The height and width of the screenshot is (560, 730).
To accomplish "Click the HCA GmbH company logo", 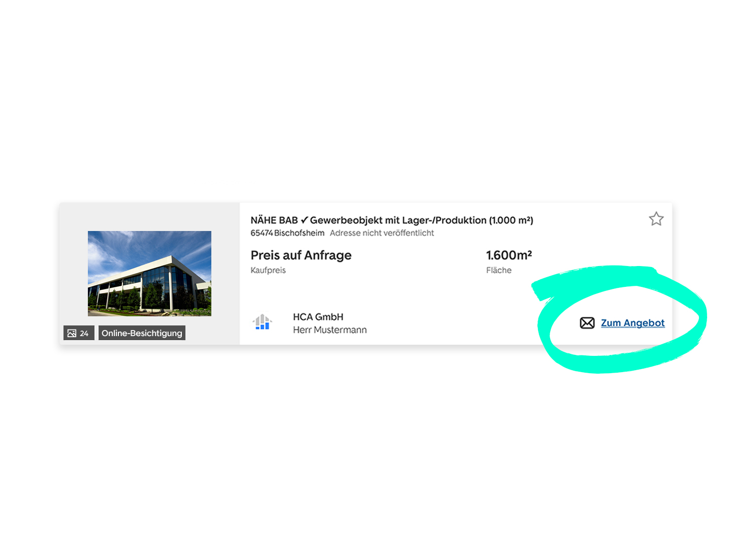I will pyautogui.click(x=262, y=322).
